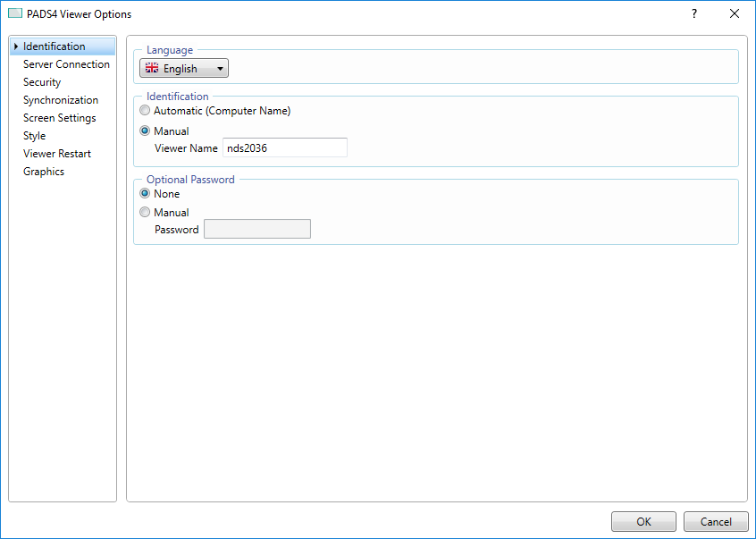Viewport: 756px width, 539px height.
Task: Open Viewer Restart options
Action: click(57, 153)
